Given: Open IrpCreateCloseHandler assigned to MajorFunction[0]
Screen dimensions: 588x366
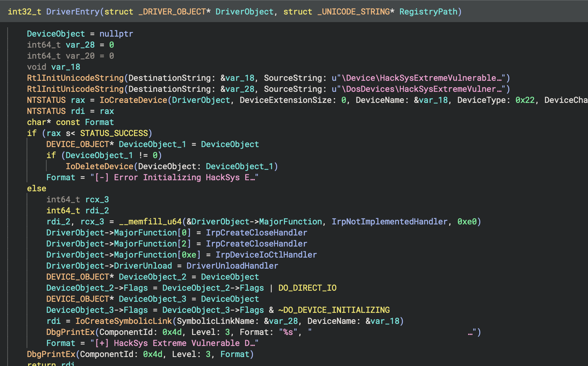Looking at the screenshot, I should click(x=256, y=233).
